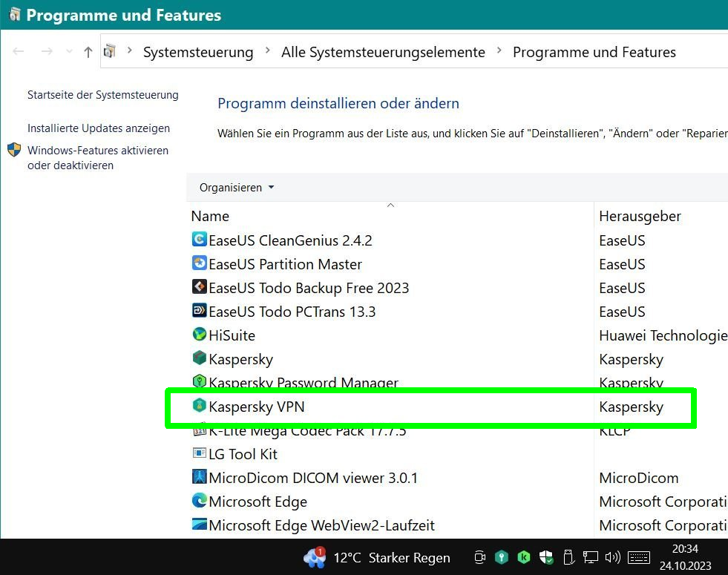Screen dimensions: 728x575
Task: Go back with the back arrow
Action: pyautogui.click(x=18, y=51)
